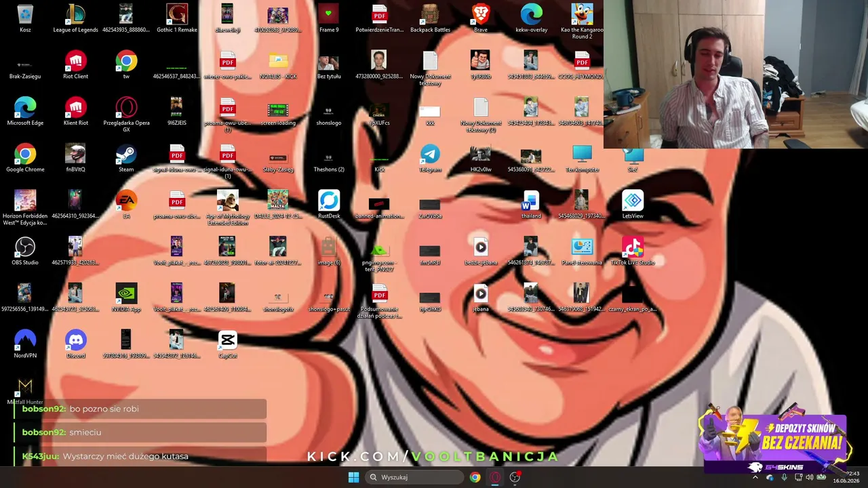The width and height of the screenshot is (868, 488).
Task: Launch League of Legends from the desktop
Action: click(x=75, y=19)
